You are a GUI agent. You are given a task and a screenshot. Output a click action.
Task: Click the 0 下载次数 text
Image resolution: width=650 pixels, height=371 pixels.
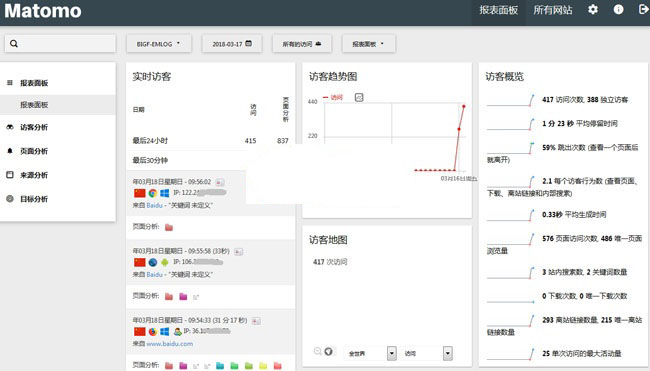click(559, 296)
